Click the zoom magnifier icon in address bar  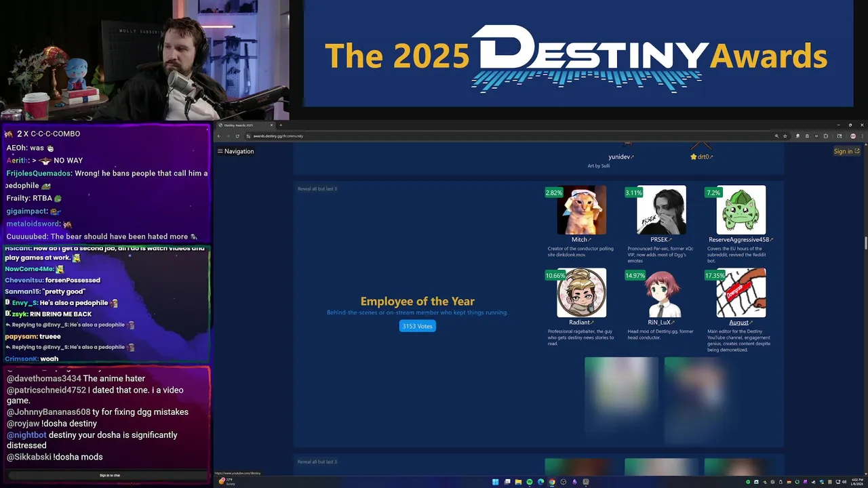(x=776, y=136)
